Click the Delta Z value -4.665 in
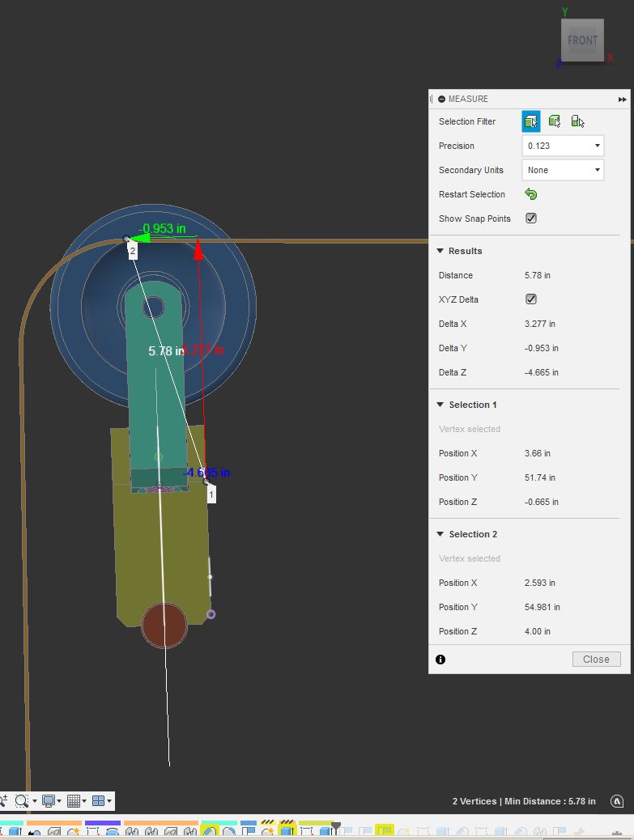634x840 pixels. (x=541, y=372)
